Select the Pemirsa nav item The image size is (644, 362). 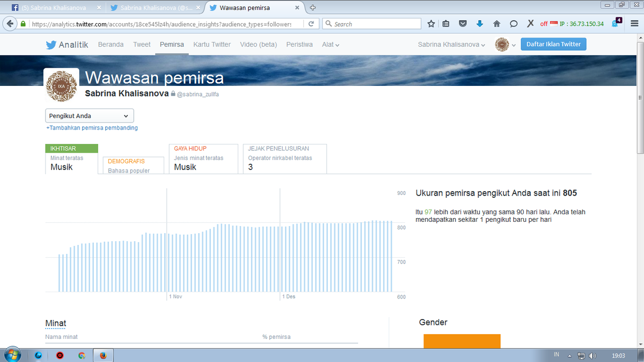172,45
